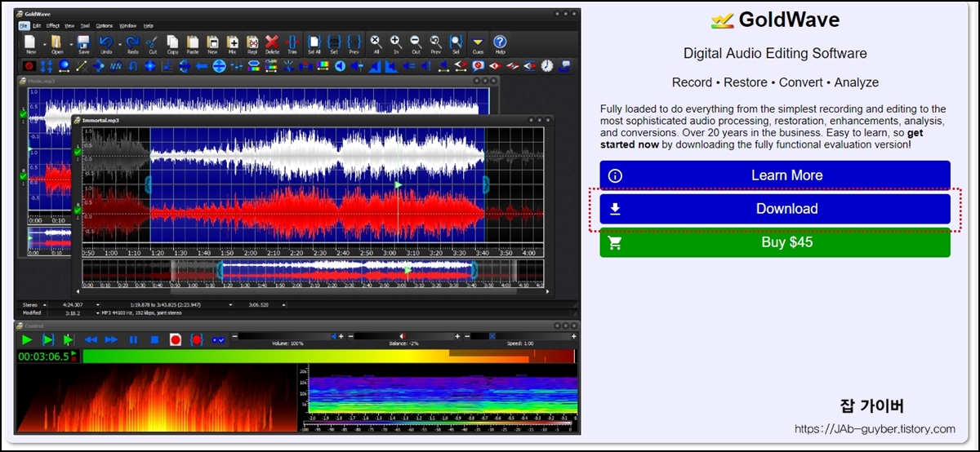
Task: Click the Open folder toolbar icon
Action: (57, 42)
